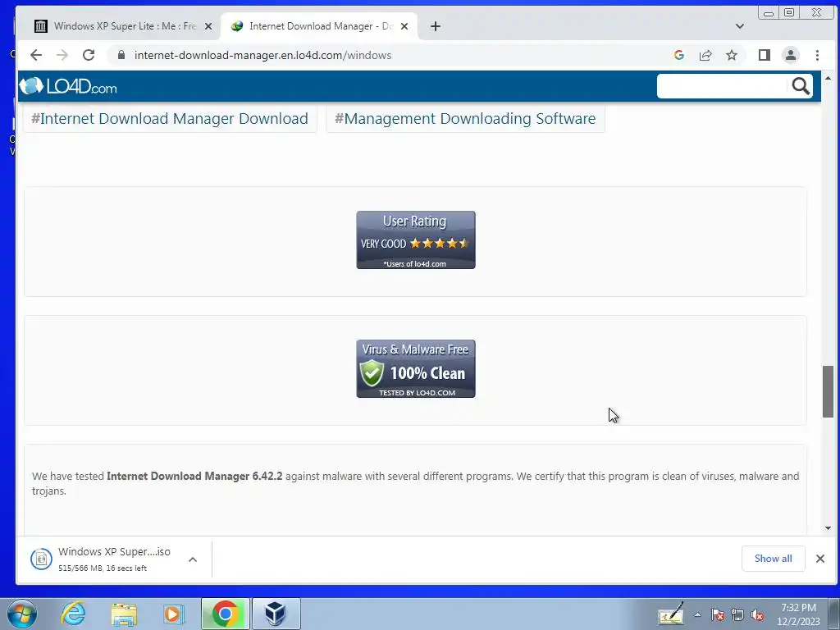Viewport: 840px width, 630px height.
Task: Bookmark this page with the star icon
Action: tap(732, 55)
